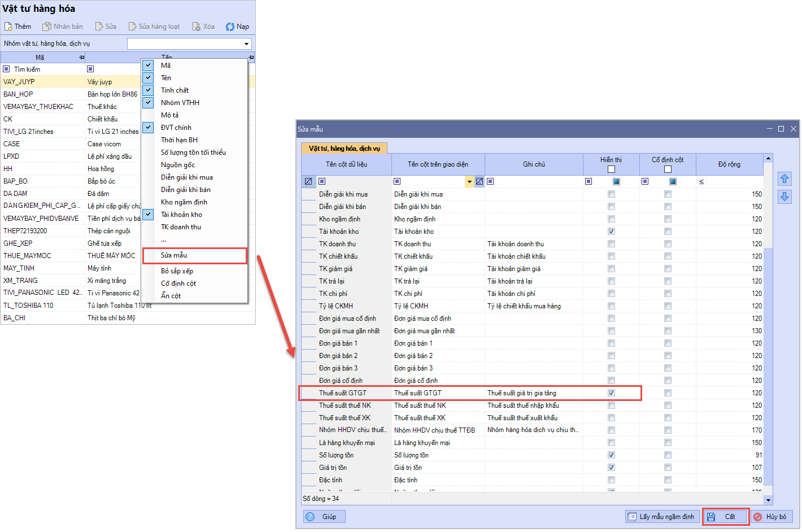Select the Vật tư, hàng hóa, dịch vụ tab

pos(344,149)
